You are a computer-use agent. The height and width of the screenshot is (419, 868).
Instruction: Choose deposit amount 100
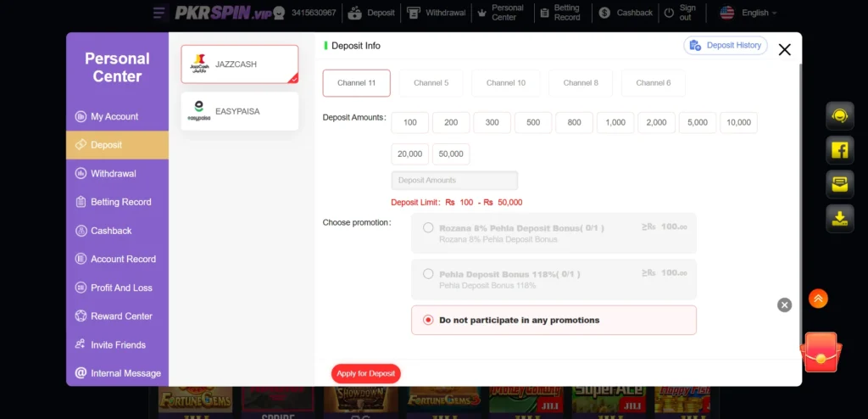[410, 122]
